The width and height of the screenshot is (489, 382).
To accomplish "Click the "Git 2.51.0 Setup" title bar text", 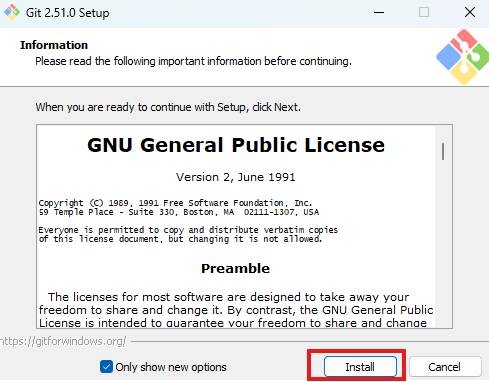I will (68, 13).
